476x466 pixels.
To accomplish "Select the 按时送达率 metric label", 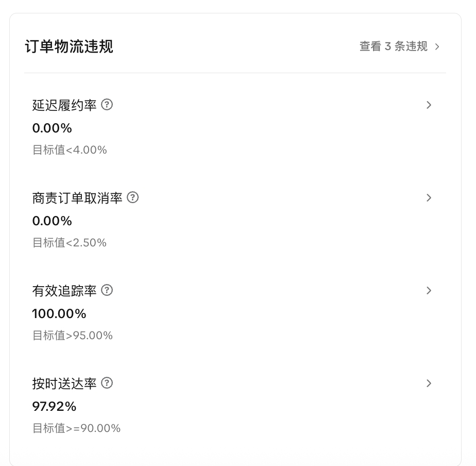I will (64, 384).
